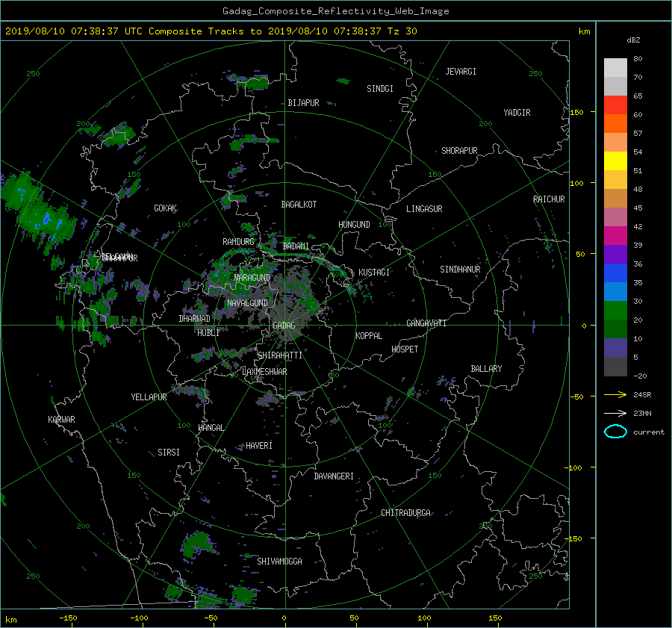Click the HUNGUND city label
The image size is (672, 628).
point(354,225)
